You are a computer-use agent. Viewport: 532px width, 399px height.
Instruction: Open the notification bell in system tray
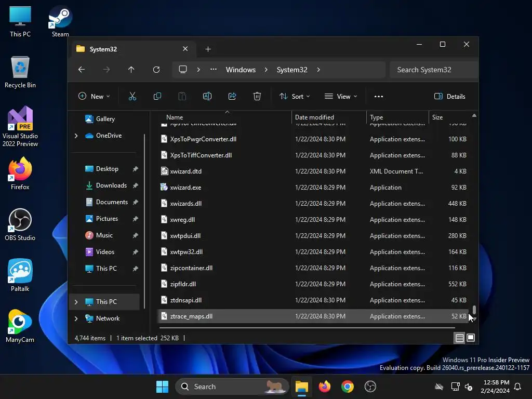pos(517,387)
